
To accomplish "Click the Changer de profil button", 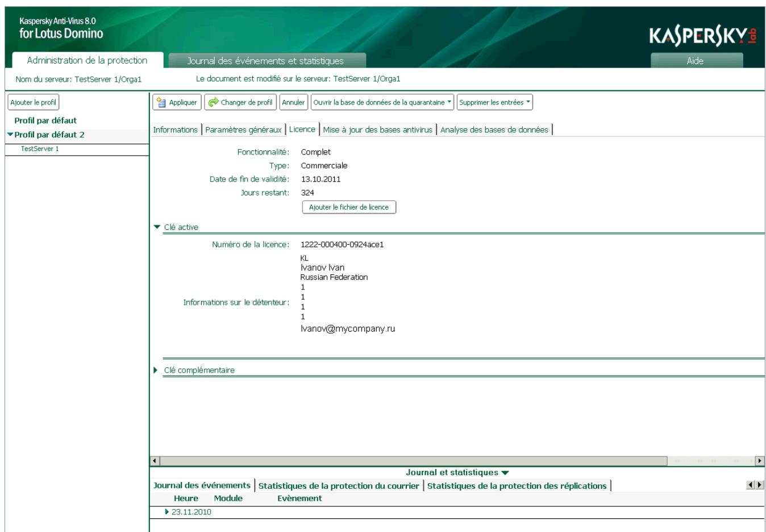I will tap(240, 102).
